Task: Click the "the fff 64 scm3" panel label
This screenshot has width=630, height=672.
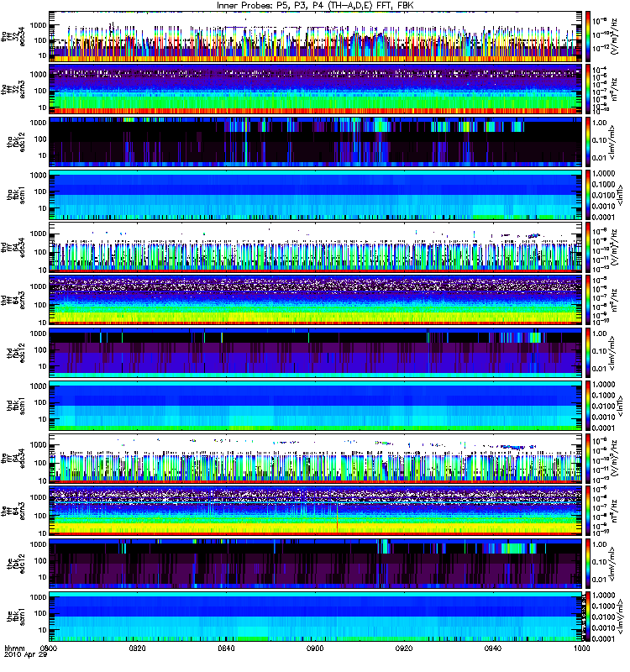Action: (x=13, y=512)
